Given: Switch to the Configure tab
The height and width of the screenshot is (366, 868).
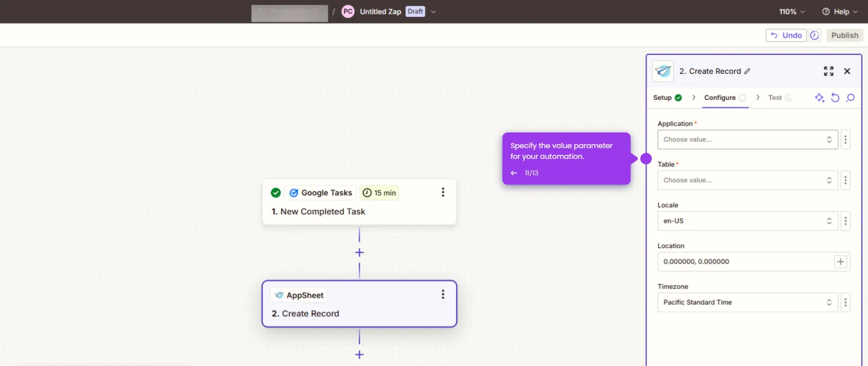Looking at the screenshot, I should click(725, 97).
